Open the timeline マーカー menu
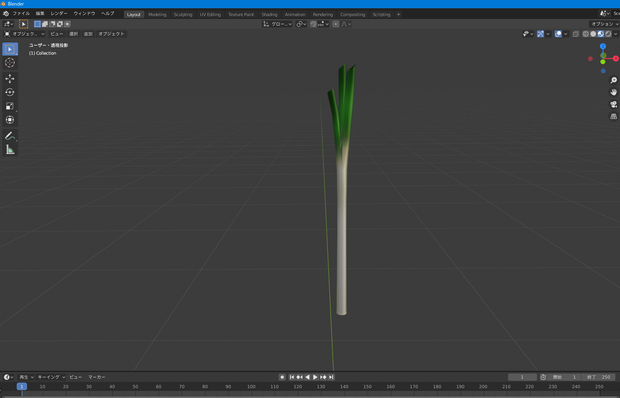The height and width of the screenshot is (398, 620). tap(96, 377)
